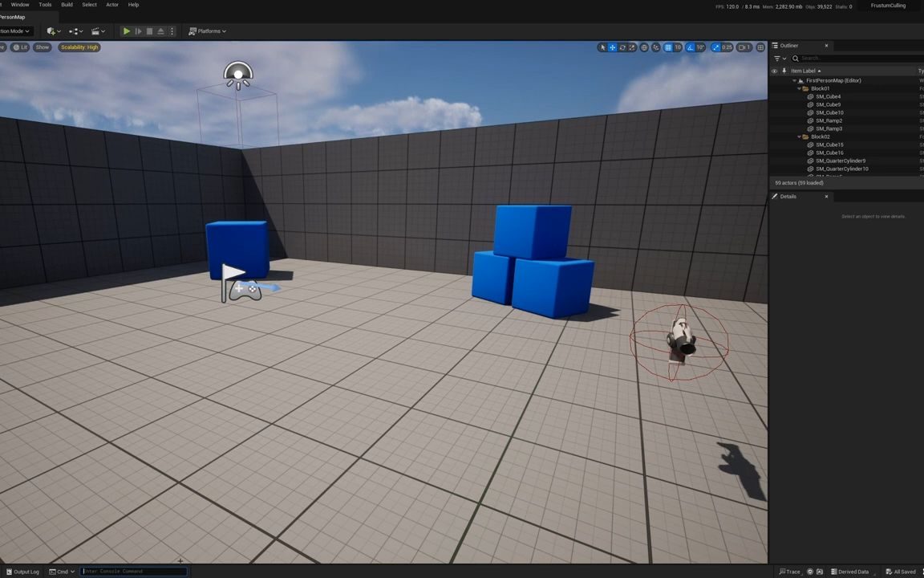Open the Blueprints toolbar icon
Screen dimensions: 924x578
coord(74,31)
